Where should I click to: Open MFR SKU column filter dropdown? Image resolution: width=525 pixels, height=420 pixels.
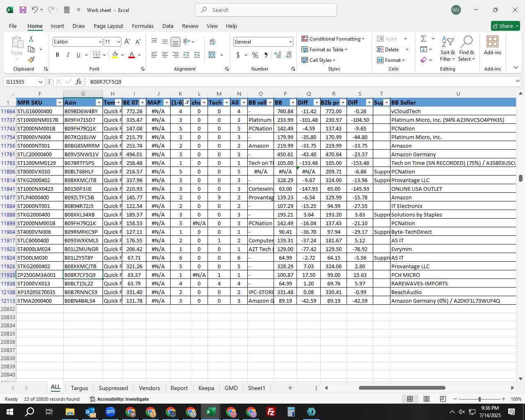point(59,103)
